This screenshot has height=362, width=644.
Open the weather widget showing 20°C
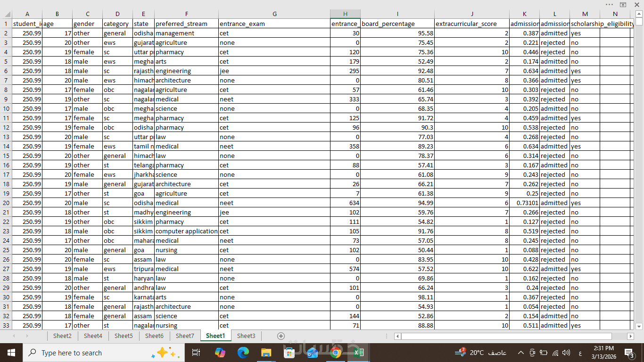point(480,353)
